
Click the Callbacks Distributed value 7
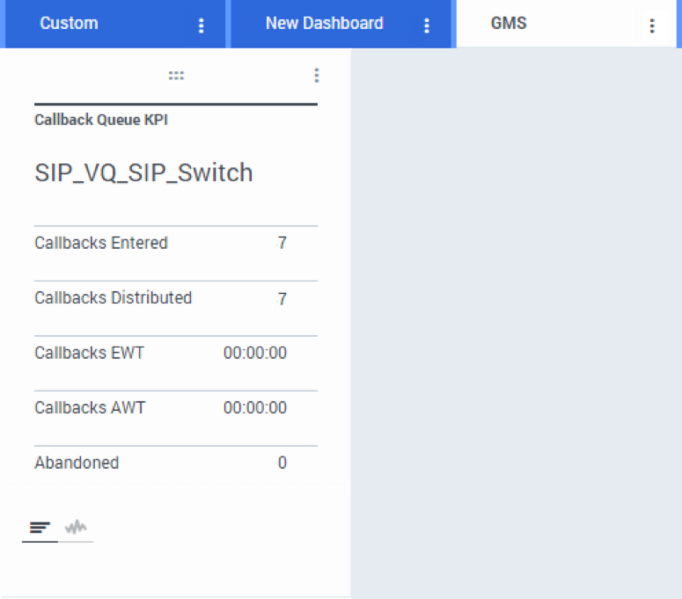tap(282, 299)
